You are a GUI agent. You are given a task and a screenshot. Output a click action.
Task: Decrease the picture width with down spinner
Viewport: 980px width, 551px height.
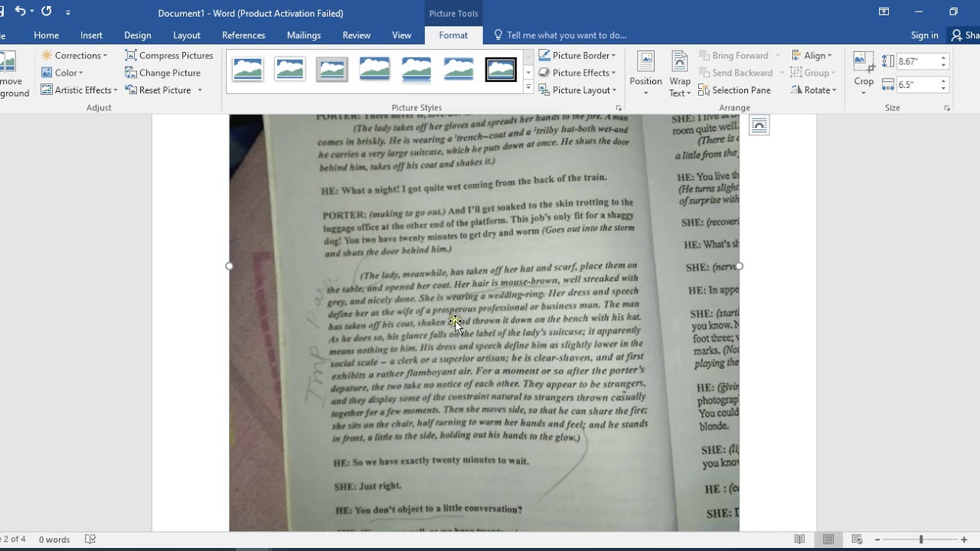click(943, 88)
